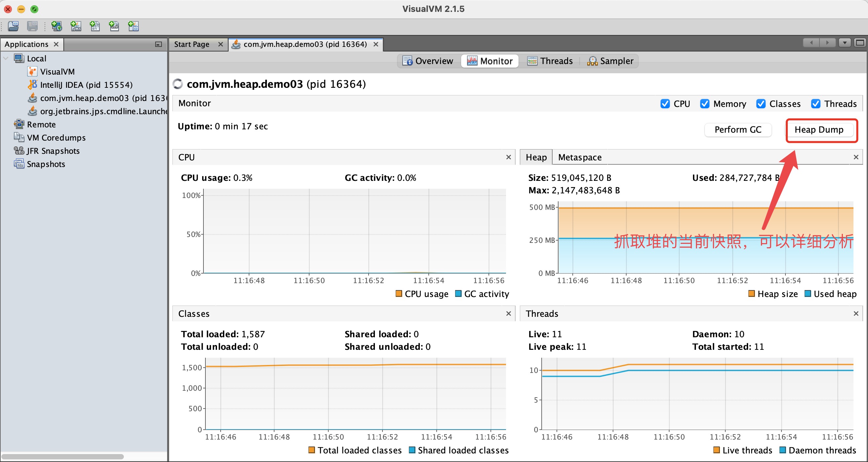868x462 pixels.
Task: Uncheck the Memory monitor checkbox
Action: tap(705, 104)
